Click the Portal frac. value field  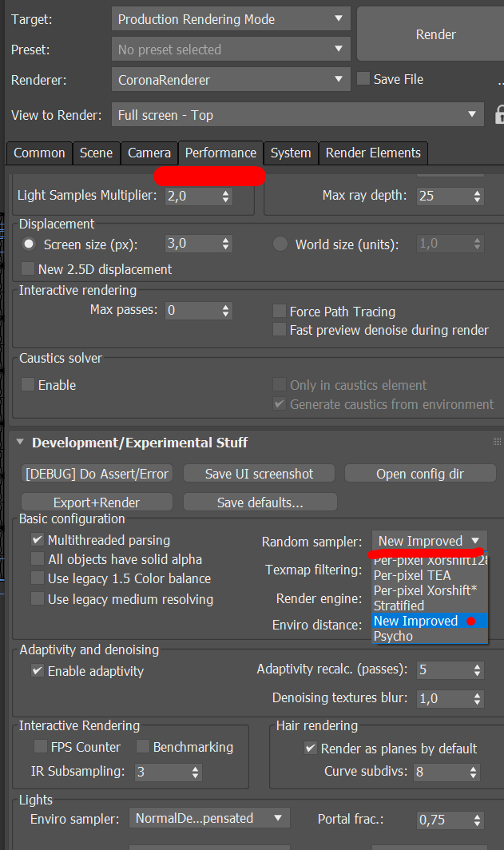click(443, 820)
